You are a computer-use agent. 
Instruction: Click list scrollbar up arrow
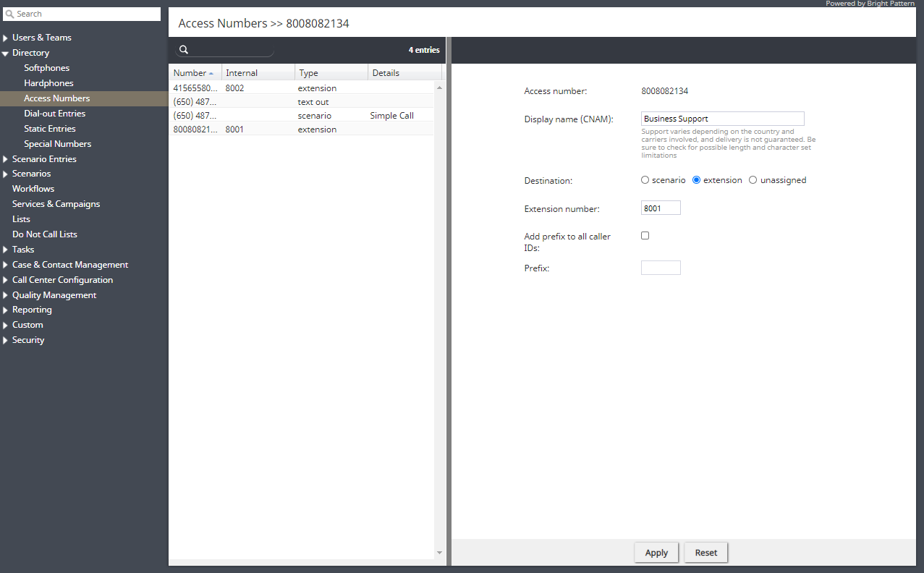pyautogui.click(x=439, y=88)
